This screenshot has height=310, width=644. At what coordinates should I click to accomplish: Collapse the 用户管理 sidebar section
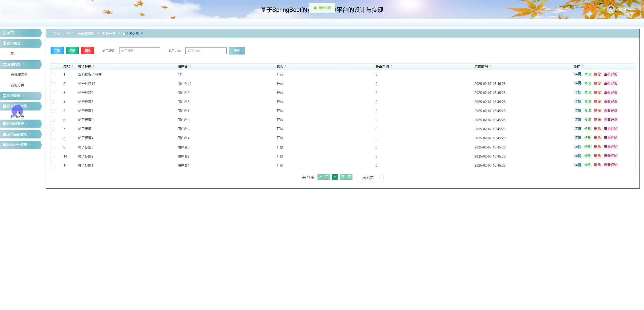(x=14, y=43)
